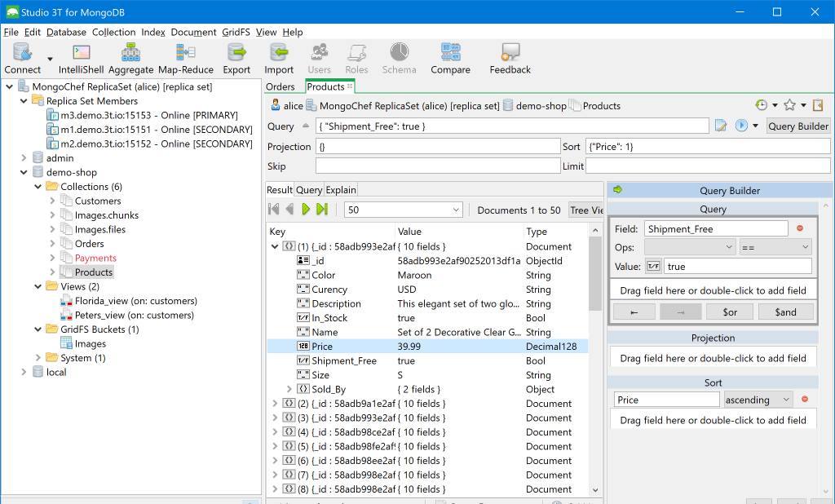Open the Users manager icon
The height and width of the screenshot is (504, 835).
click(319, 53)
